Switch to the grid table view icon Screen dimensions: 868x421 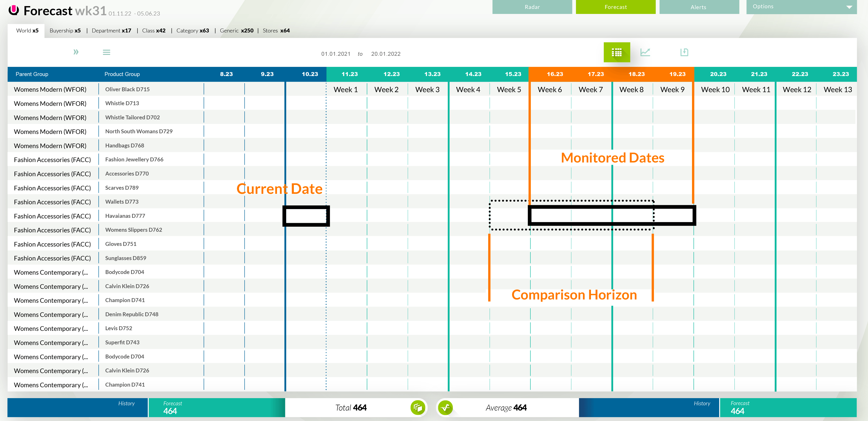[616, 52]
